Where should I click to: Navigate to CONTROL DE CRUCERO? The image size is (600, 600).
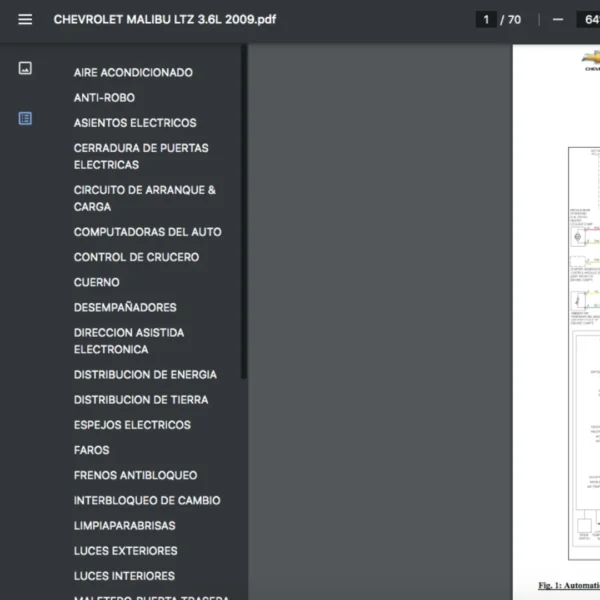(x=136, y=257)
